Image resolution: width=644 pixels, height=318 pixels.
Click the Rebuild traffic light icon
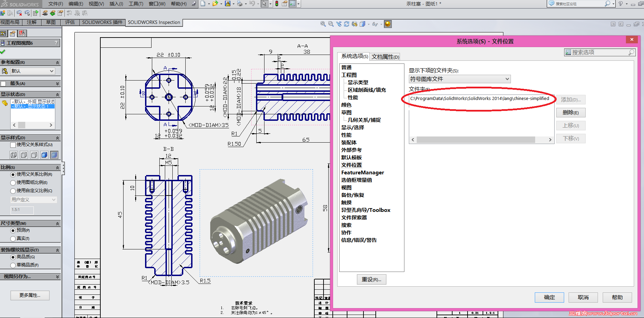click(x=276, y=4)
